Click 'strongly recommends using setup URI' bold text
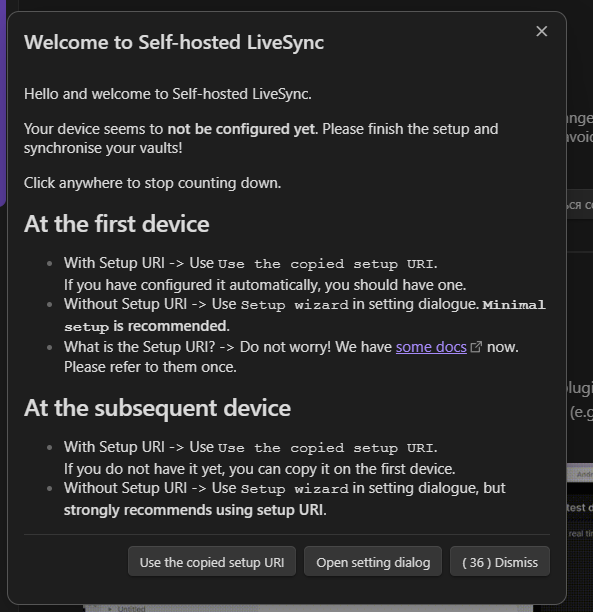The height and width of the screenshot is (612, 593). point(194,510)
